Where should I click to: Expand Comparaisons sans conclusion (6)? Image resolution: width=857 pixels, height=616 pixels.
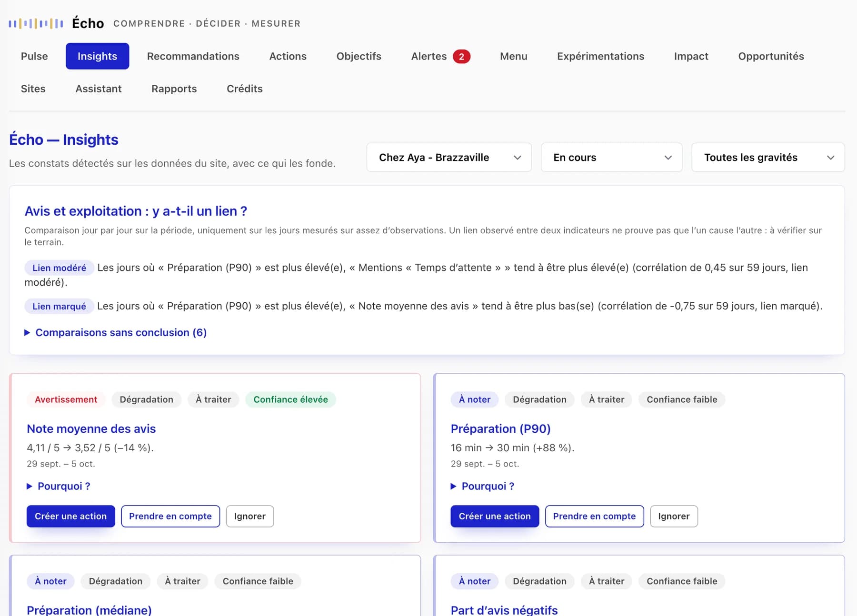point(116,332)
